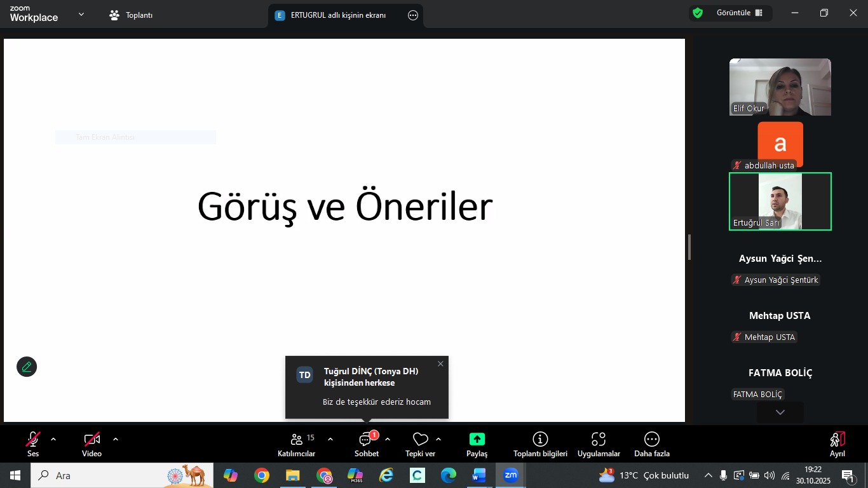This screenshot has height=488, width=868.
Task: Click the green pencil annotation icon
Action: click(27, 367)
